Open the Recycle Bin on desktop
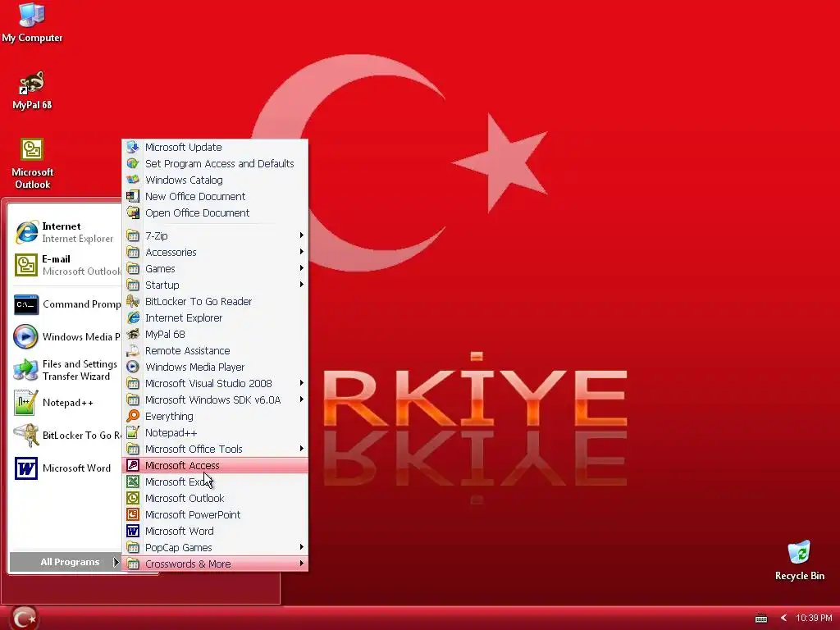 pyautogui.click(x=799, y=561)
